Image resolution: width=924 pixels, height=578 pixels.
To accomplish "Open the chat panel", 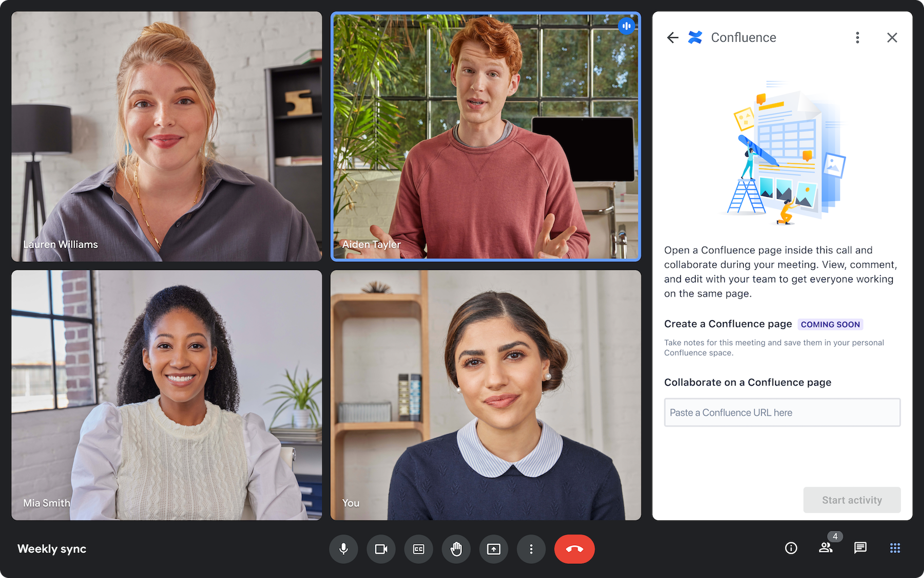I will [x=860, y=548].
